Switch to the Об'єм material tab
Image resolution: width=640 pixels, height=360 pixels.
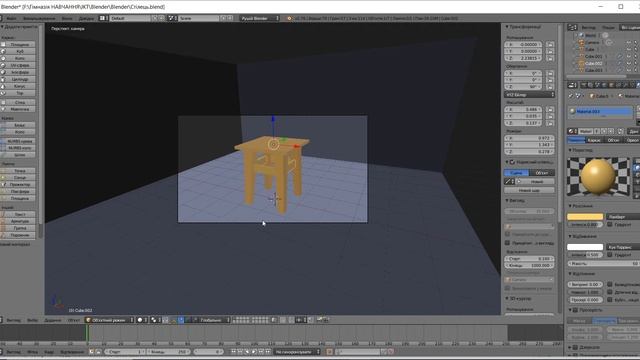coord(613,140)
